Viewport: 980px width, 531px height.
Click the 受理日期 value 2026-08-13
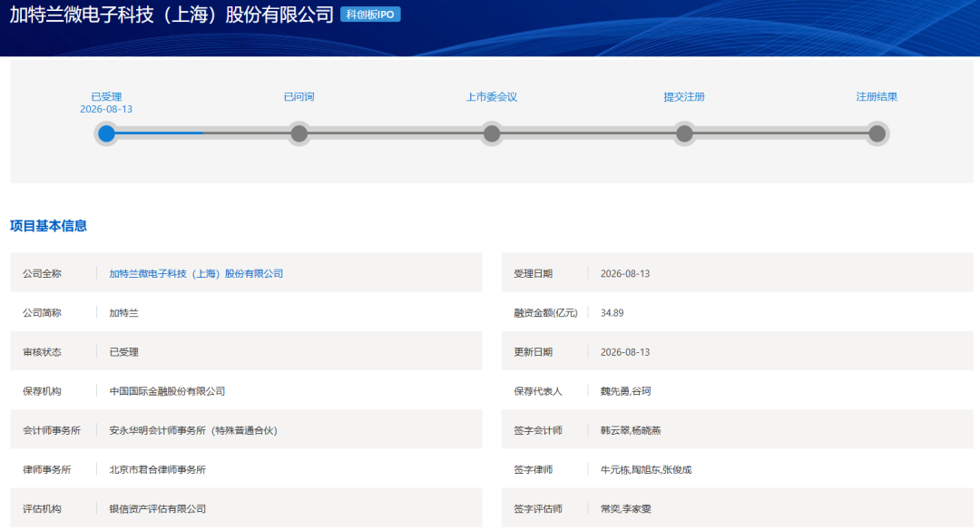(625, 273)
